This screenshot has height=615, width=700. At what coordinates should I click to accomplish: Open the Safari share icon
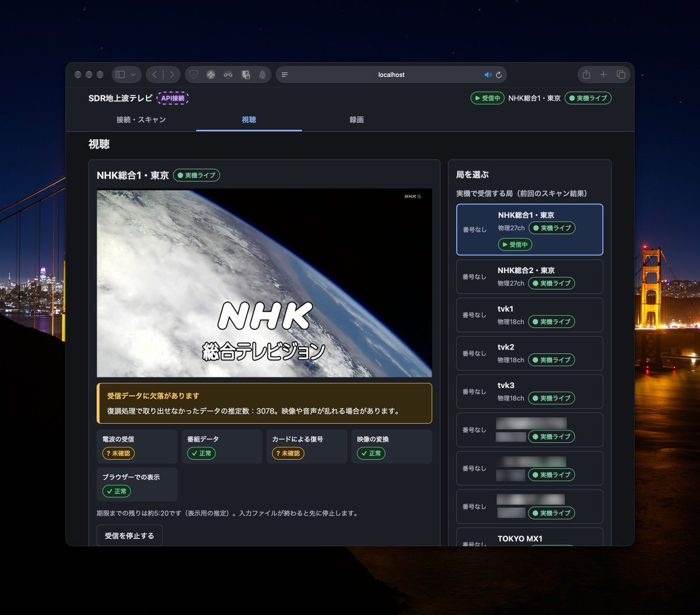[x=586, y=74]
